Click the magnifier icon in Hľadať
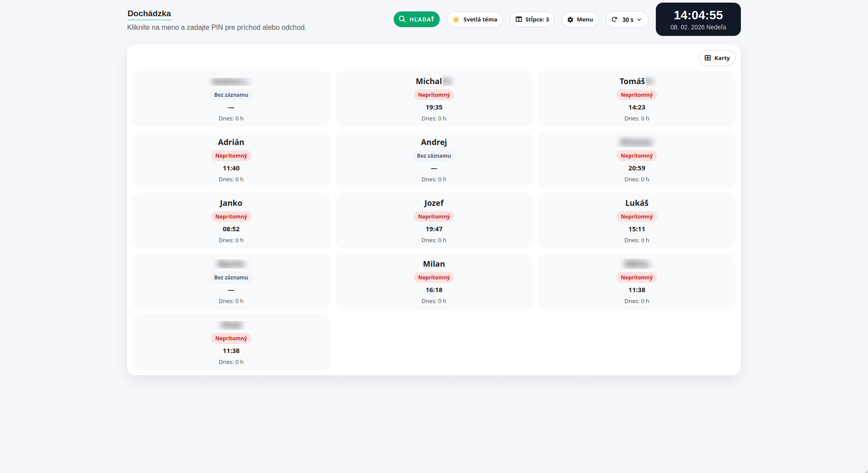Screen dimensions: 868x473 coord(402,19)
